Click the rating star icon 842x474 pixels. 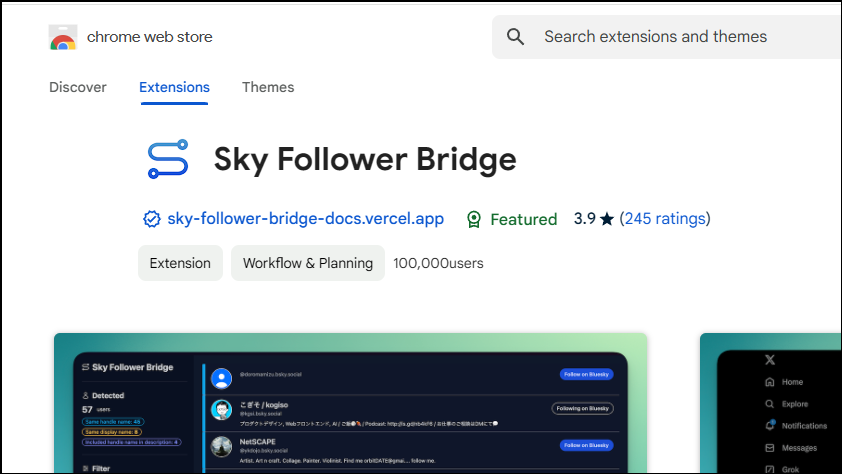point(607,219)
